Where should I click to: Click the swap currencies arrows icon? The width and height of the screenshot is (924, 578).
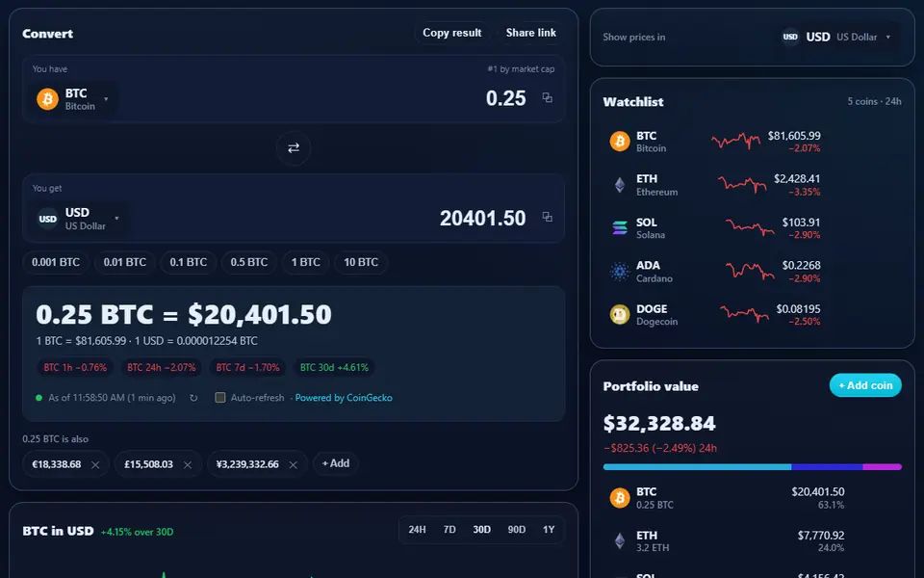point(294,148)
